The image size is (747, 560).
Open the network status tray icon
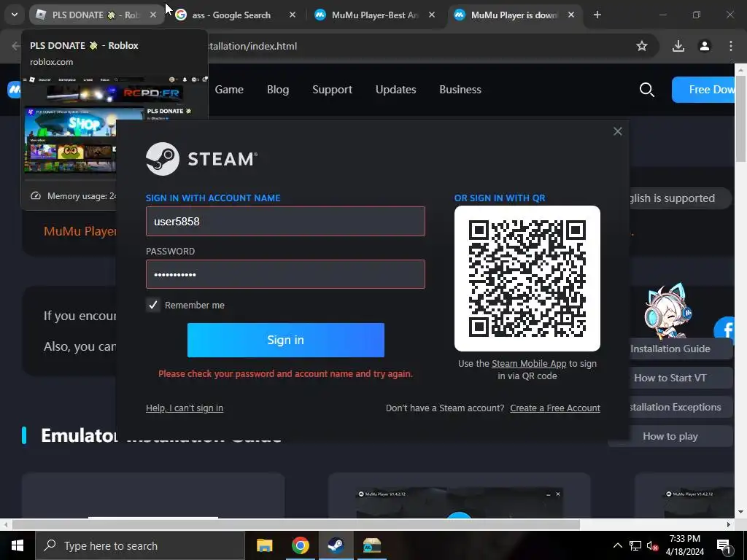[635, 545]
